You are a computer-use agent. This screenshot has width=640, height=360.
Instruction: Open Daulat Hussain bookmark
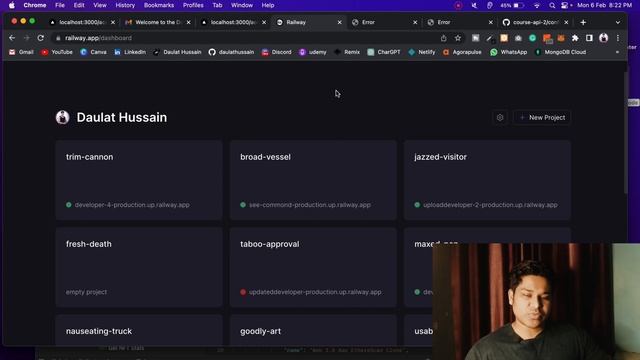point(177,52)
